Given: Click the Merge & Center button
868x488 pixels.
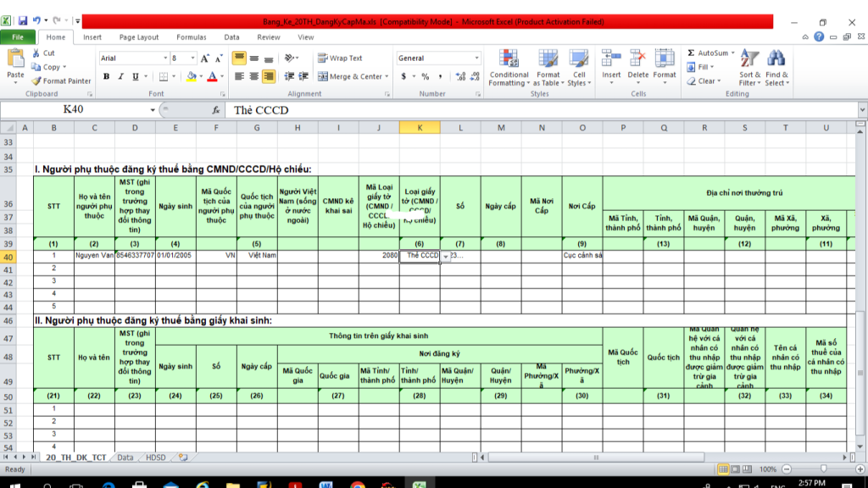Looking at the screenshot, I should click(x=349, y=76).
